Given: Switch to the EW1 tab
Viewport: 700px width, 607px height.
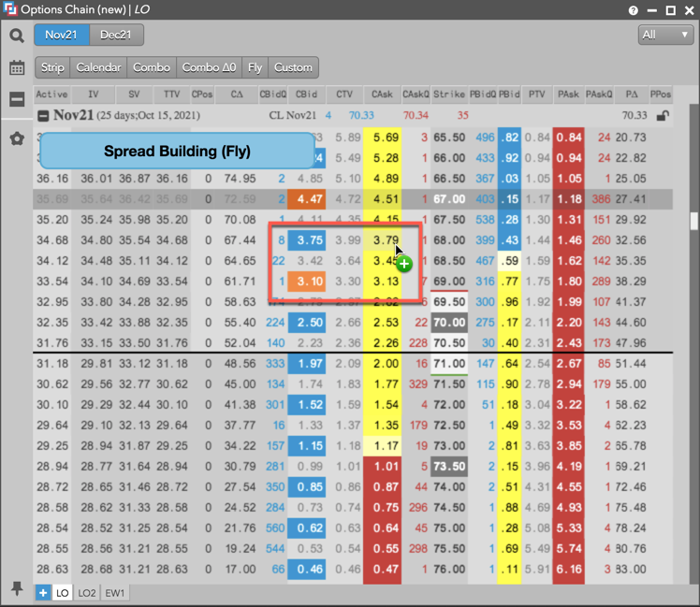Looking at the screenshot, I should 115,593.
